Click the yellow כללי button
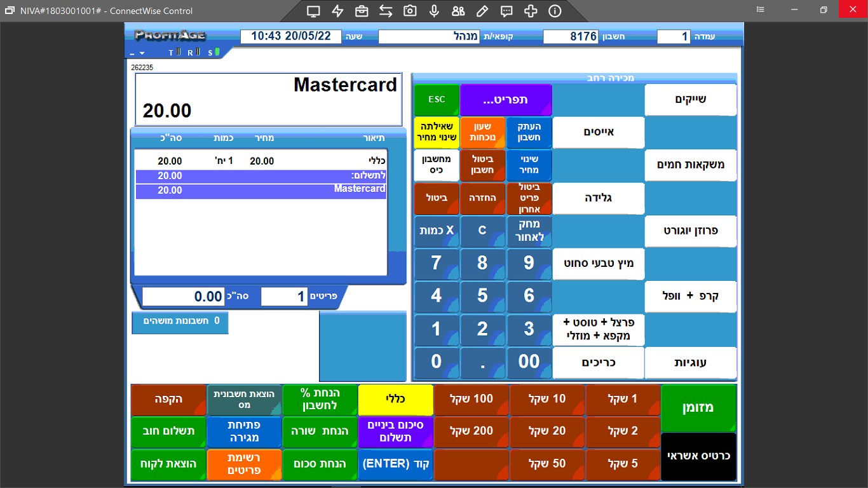Image resolution: width=868 pixels, height=488 pixels. (x=396, y=400)
